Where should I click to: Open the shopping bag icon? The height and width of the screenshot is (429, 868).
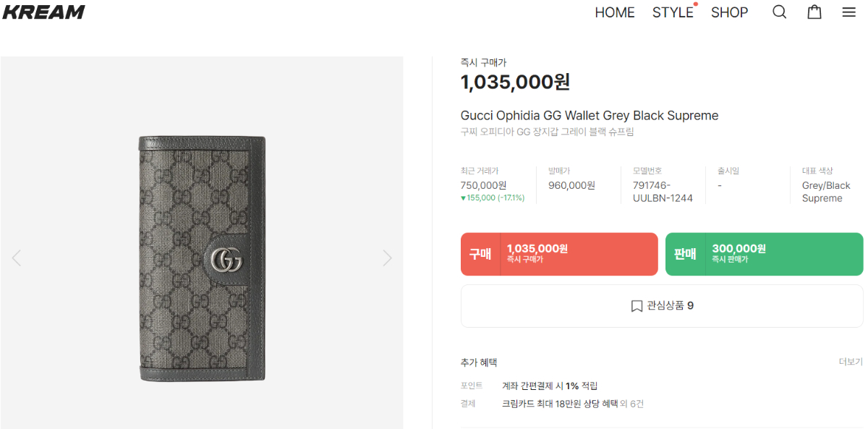click(x=814, y=12)
